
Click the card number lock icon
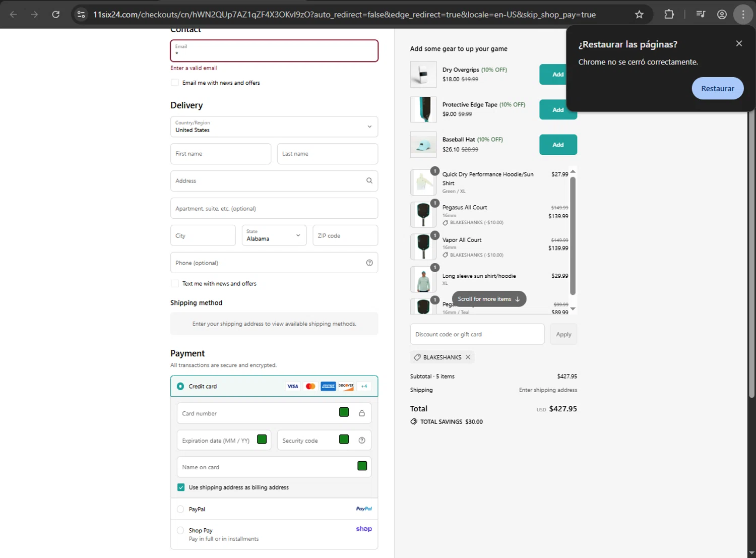point(362,413)
